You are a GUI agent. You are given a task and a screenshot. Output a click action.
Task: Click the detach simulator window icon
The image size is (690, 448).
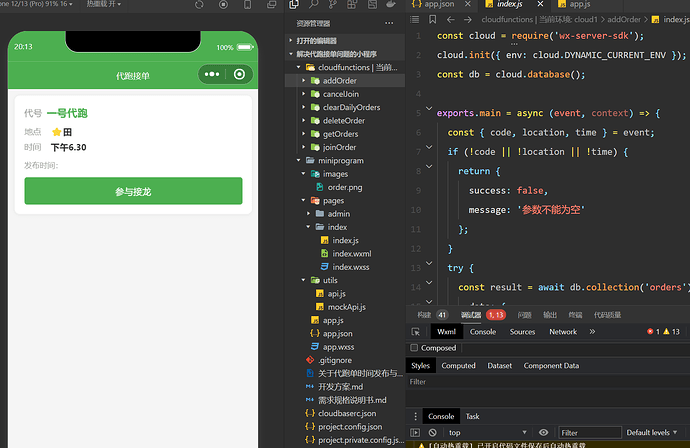[272, 4]
